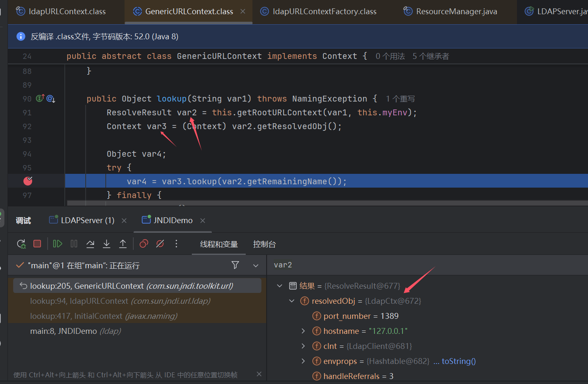Select frame lookup:417, InitialContext

[137, 316]
